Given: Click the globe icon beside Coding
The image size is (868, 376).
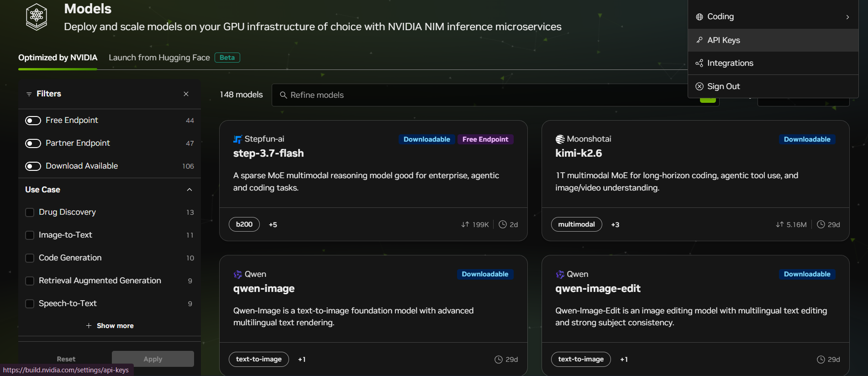Looking at the screenshot, I should pyautogui.click(x=699, y=17).
